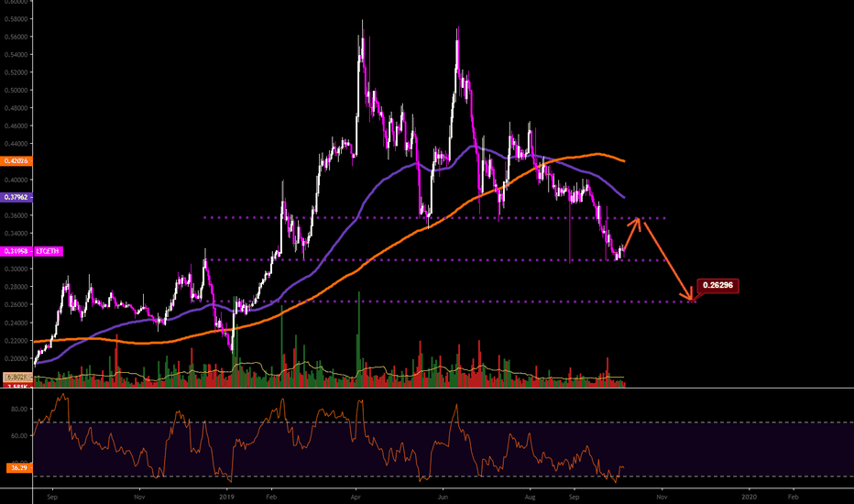This screenshot has width=854, height=504.
Task: Click the tan 76.802K volume average label
Action: [x=17, y=377]
